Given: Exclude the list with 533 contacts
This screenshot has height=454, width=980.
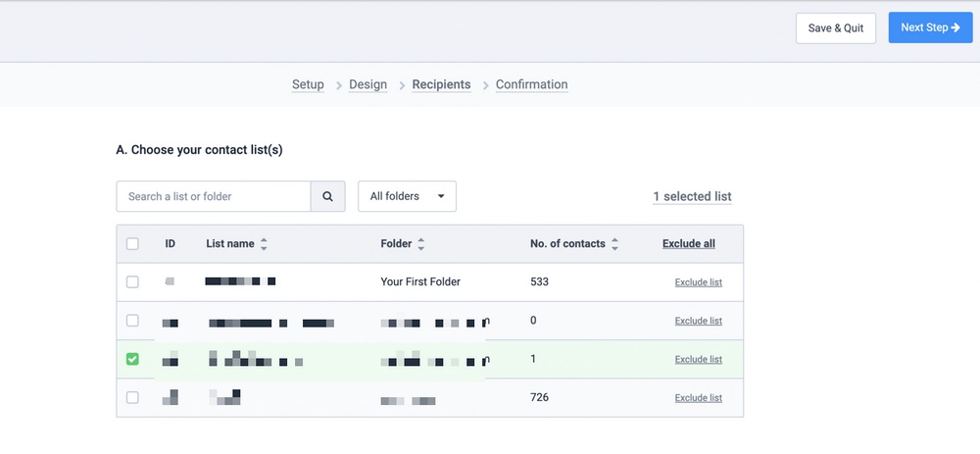Looking at the screenshot, I should coord(698,282).
